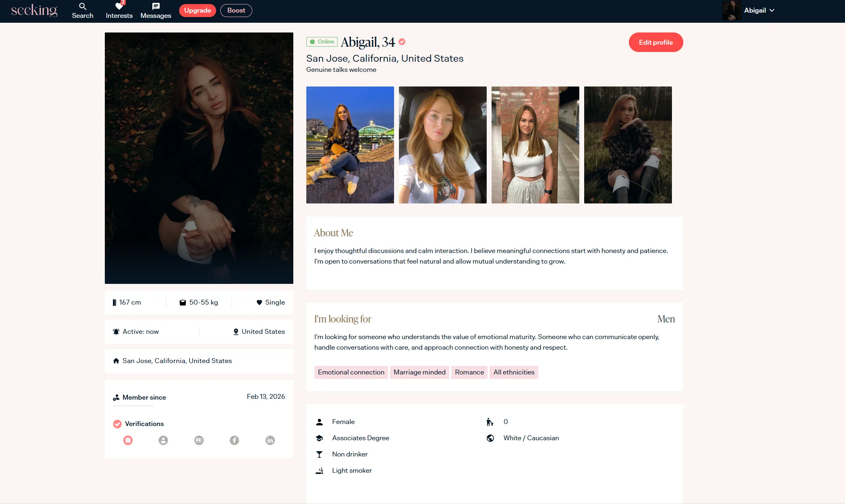Click the LinkedIn verification badge
The height and width of the screenshot is (504, 845).
(x=270, y=440)
